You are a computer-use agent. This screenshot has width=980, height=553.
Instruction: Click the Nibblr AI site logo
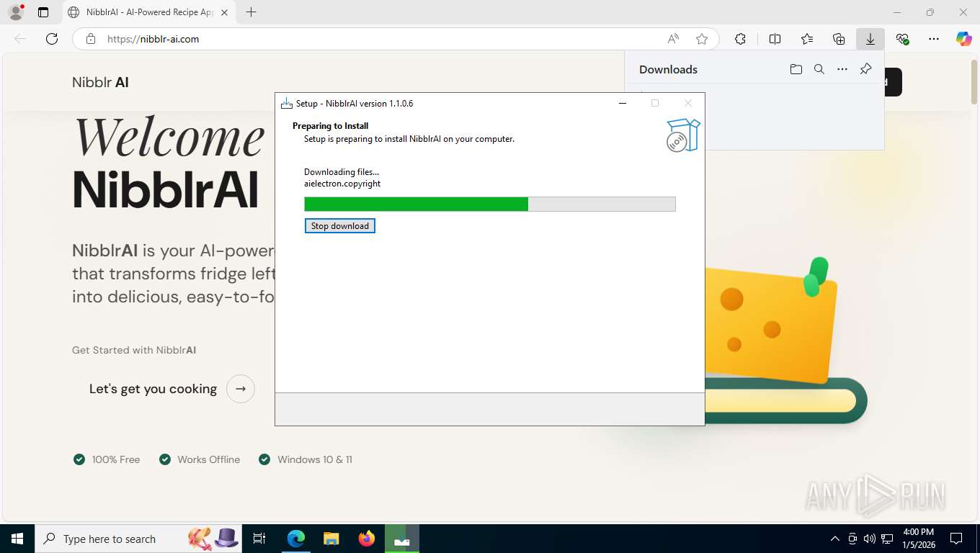tap(100, 82)
